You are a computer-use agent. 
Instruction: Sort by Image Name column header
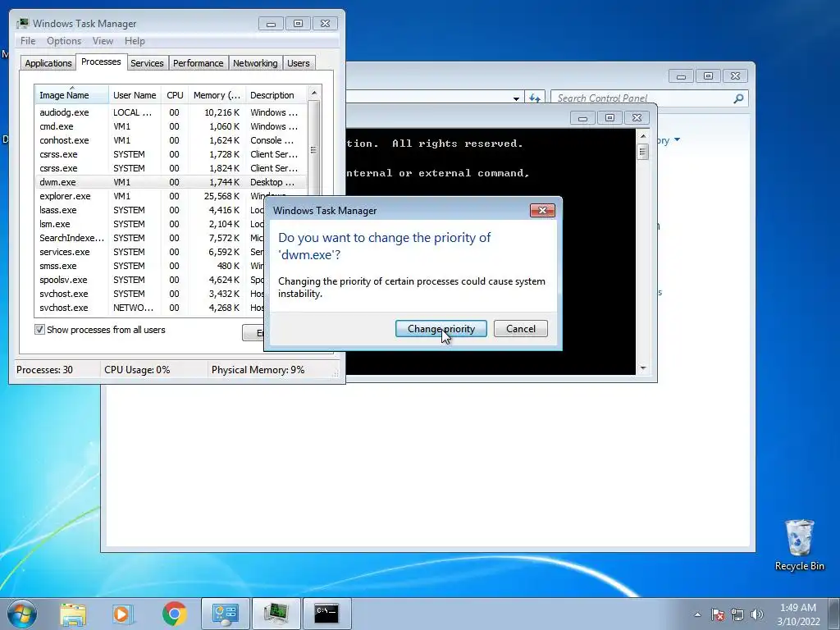[71, 95]
